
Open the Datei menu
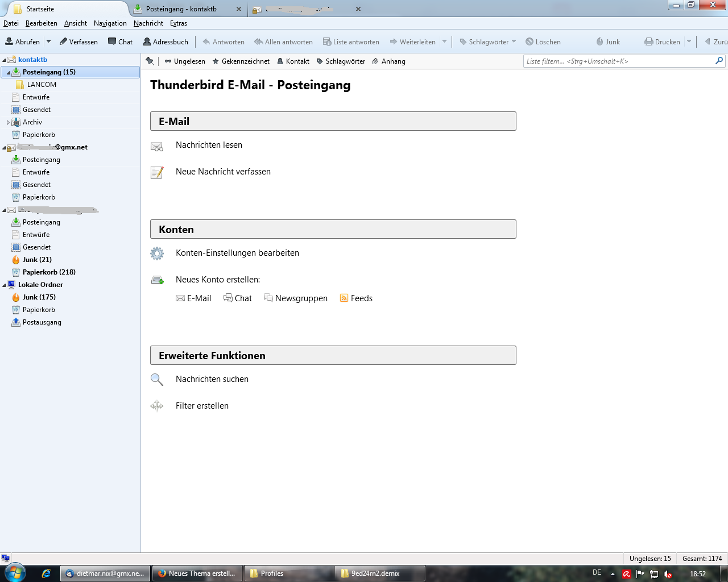pos(11,23)
